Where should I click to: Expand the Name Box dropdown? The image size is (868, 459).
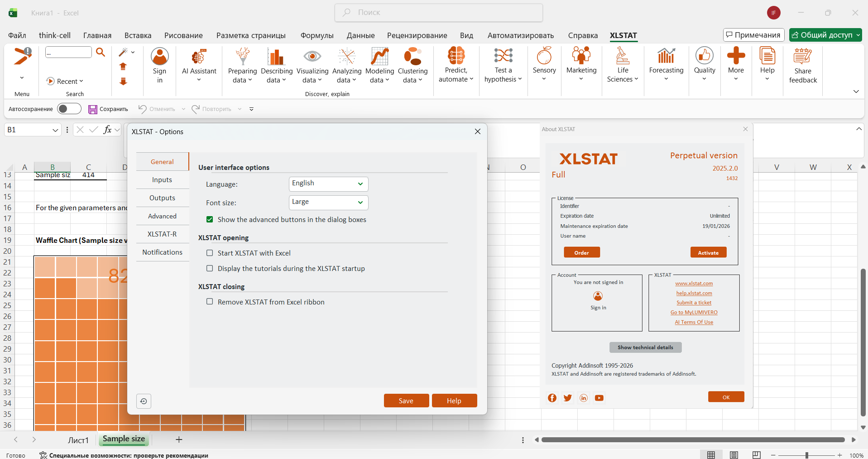click(x=55, y=130)
